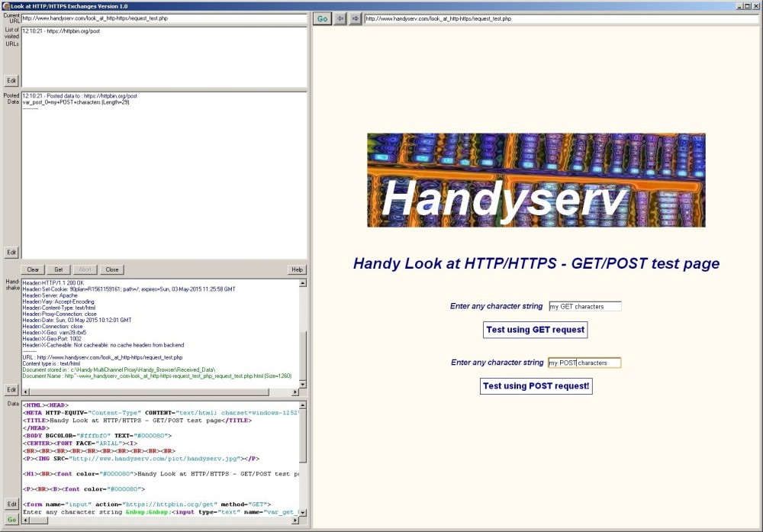Click the GET character string input
763x532 pixels.
point(585,306)
